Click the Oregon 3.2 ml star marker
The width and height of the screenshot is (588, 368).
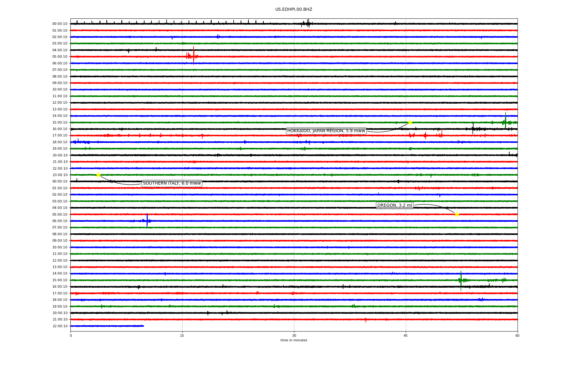(x=457, y=214)
